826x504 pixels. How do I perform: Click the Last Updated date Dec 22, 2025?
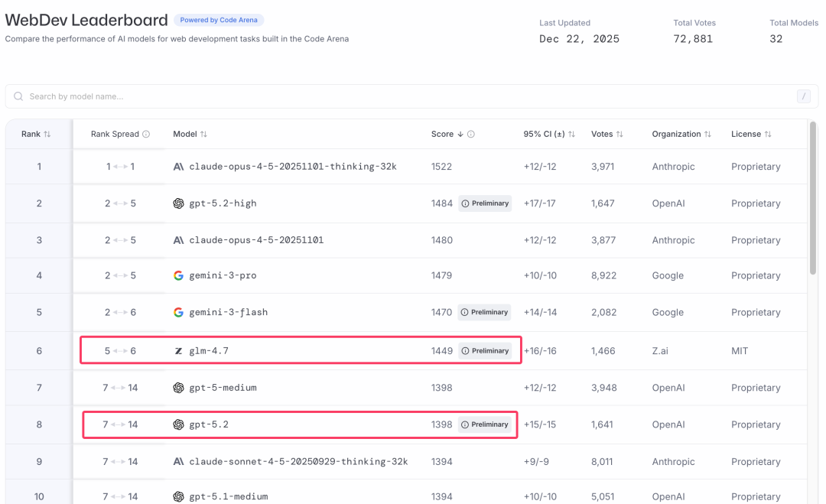coord(580,39)
